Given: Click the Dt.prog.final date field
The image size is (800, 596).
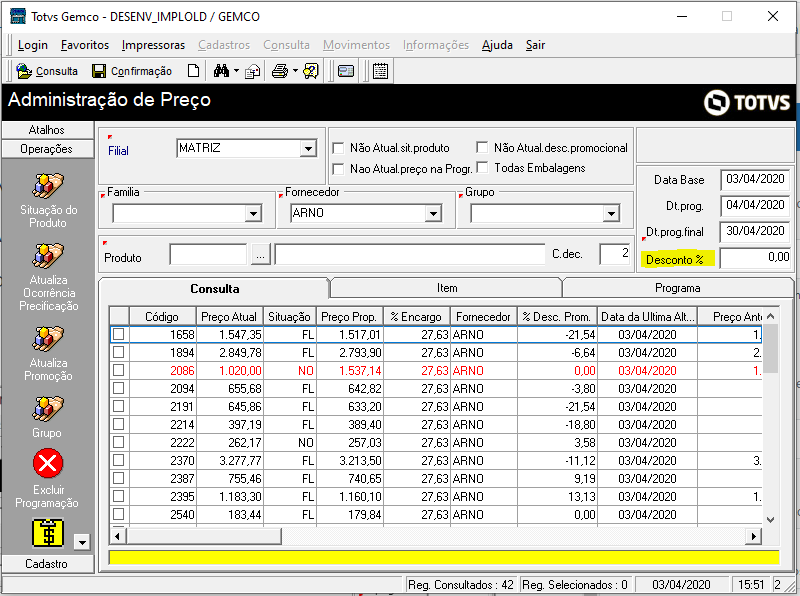Looking at the screenshot, I should (755, 231).
